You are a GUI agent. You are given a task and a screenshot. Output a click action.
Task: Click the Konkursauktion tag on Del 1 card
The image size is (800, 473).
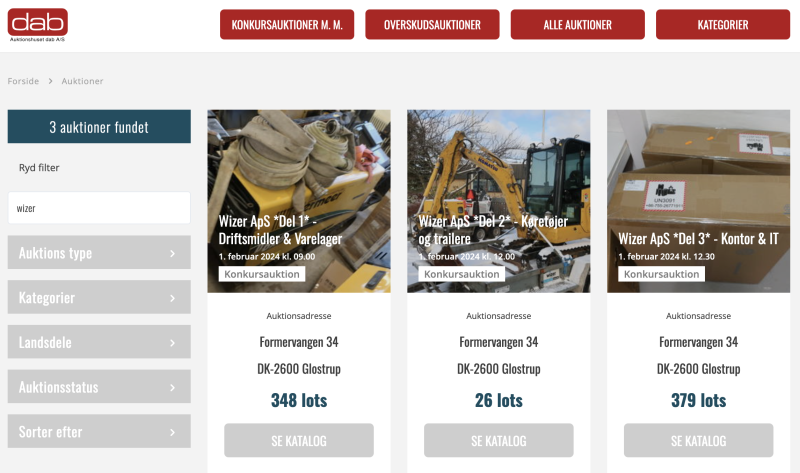[262, 274]
